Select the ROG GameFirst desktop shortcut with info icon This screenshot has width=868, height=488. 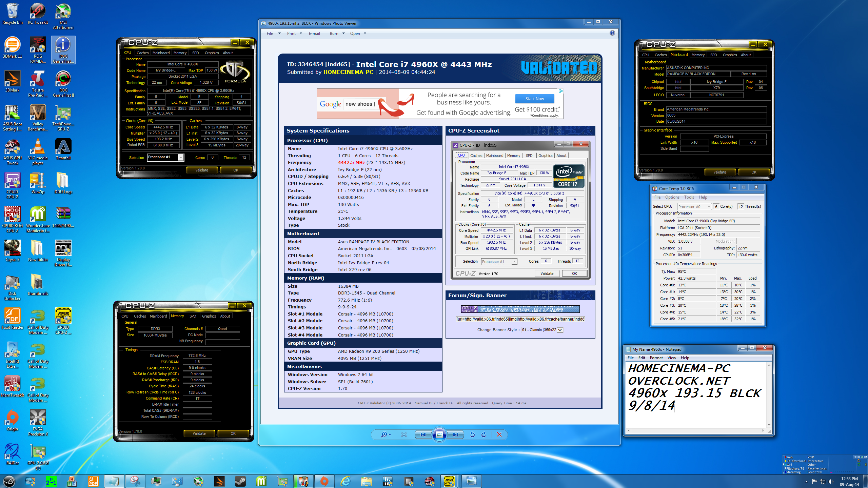pos(63,50)
